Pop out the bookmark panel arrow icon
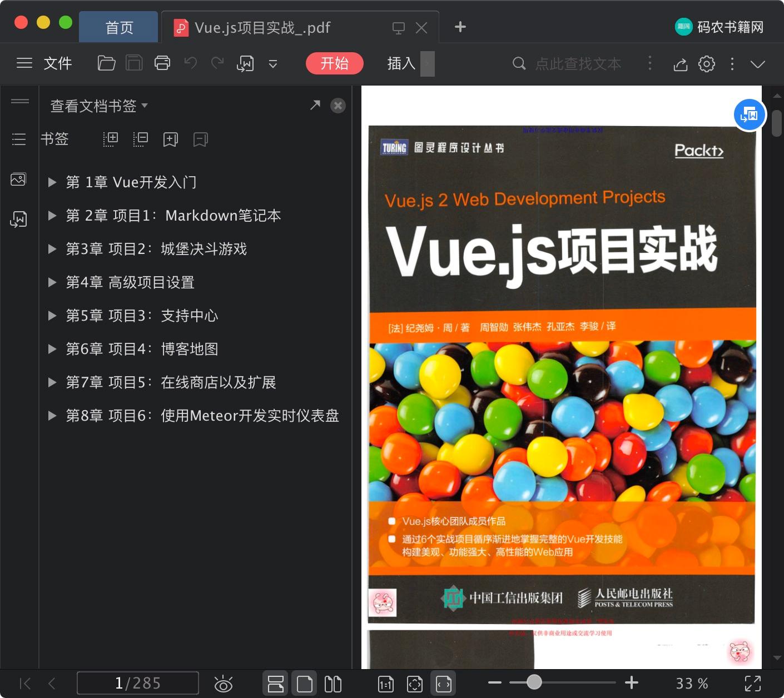 pos(315,104)
